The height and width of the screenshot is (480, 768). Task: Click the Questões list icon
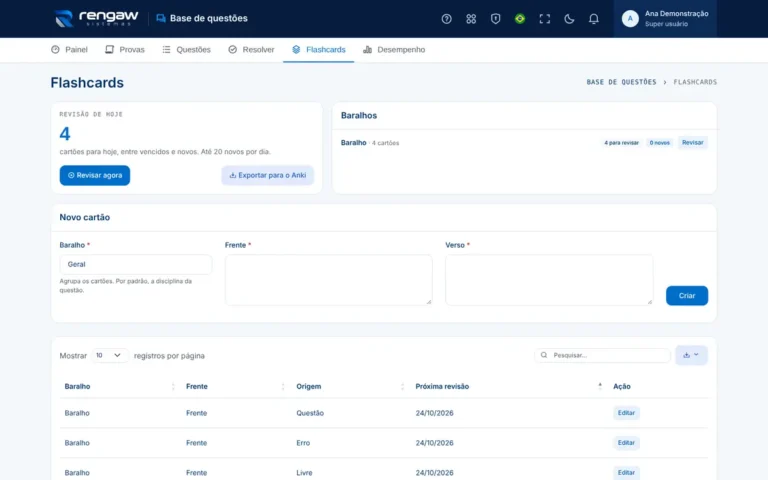tap(167, 49)
